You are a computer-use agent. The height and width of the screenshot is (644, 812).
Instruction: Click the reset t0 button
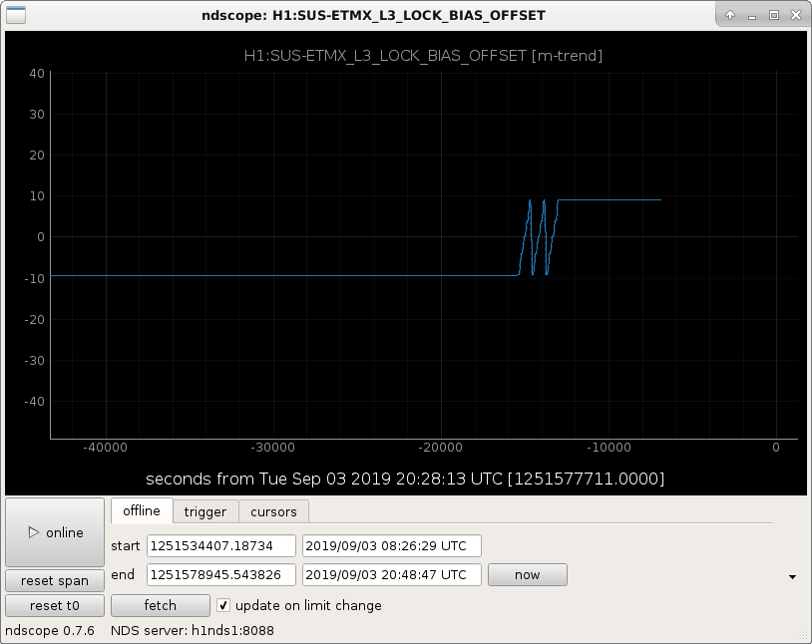click(x=55, y=606)
